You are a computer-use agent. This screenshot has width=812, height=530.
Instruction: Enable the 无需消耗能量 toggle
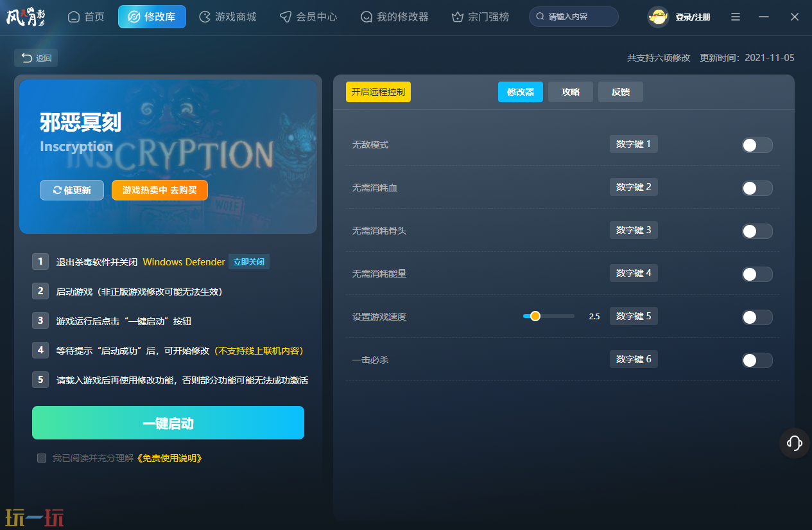[757, 274]
